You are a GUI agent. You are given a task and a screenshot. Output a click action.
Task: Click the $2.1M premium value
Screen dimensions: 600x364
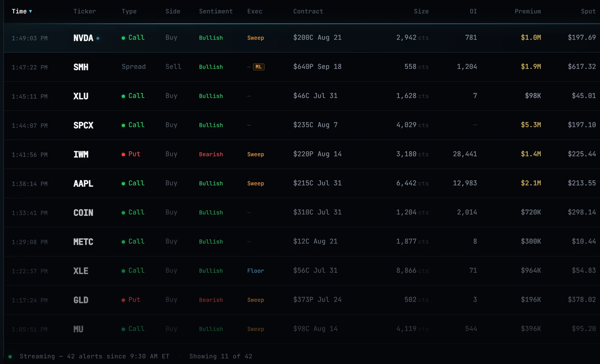[531, 183]
